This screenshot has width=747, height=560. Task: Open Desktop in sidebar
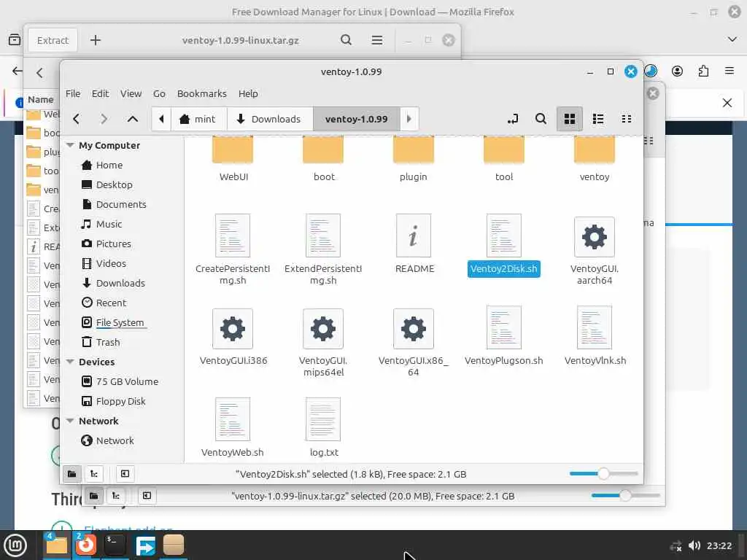(x=115, y=184)
